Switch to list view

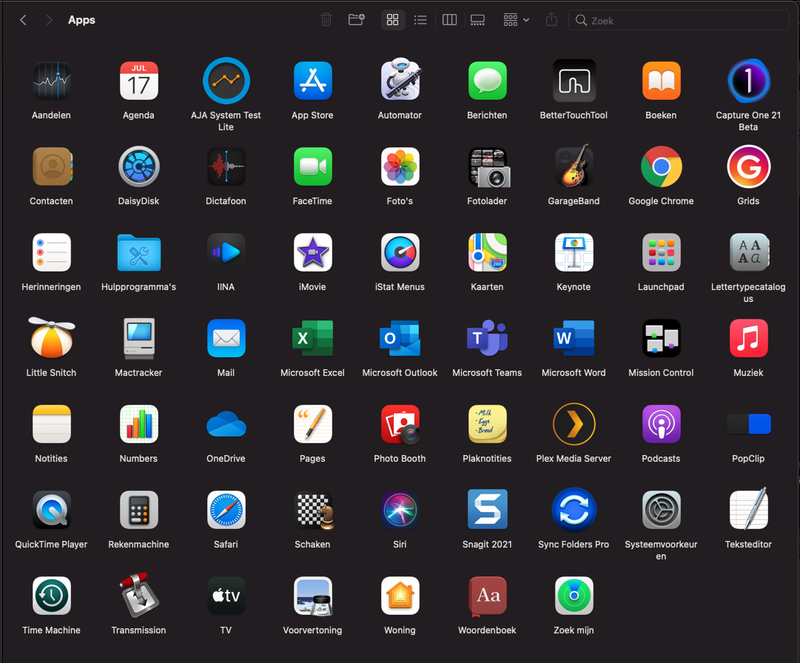coord(420,20)
